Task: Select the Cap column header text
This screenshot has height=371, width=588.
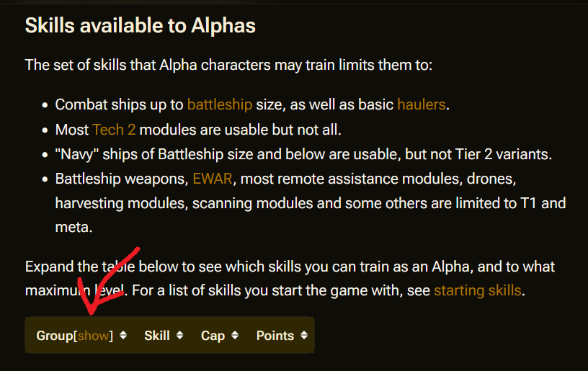Action: (213, 336)
